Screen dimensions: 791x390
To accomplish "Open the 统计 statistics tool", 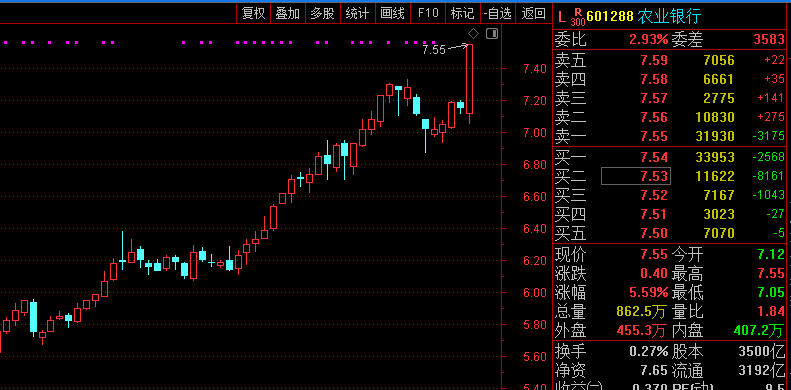I will [x=358, y=14].
